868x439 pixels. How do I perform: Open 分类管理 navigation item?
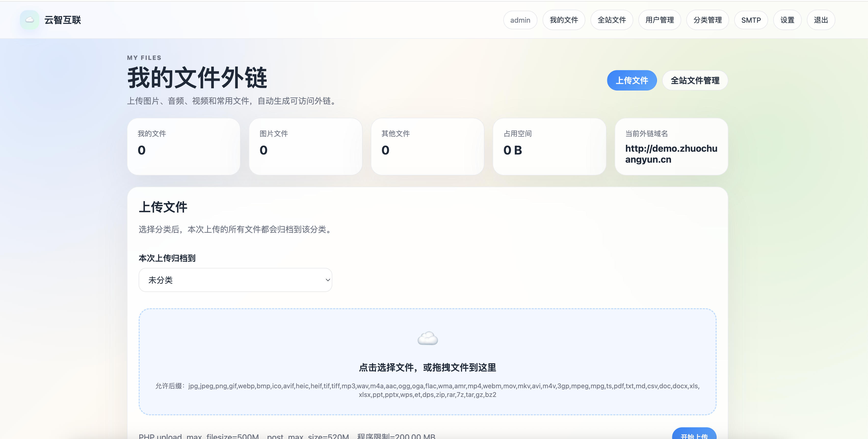(x=707, y=20)
